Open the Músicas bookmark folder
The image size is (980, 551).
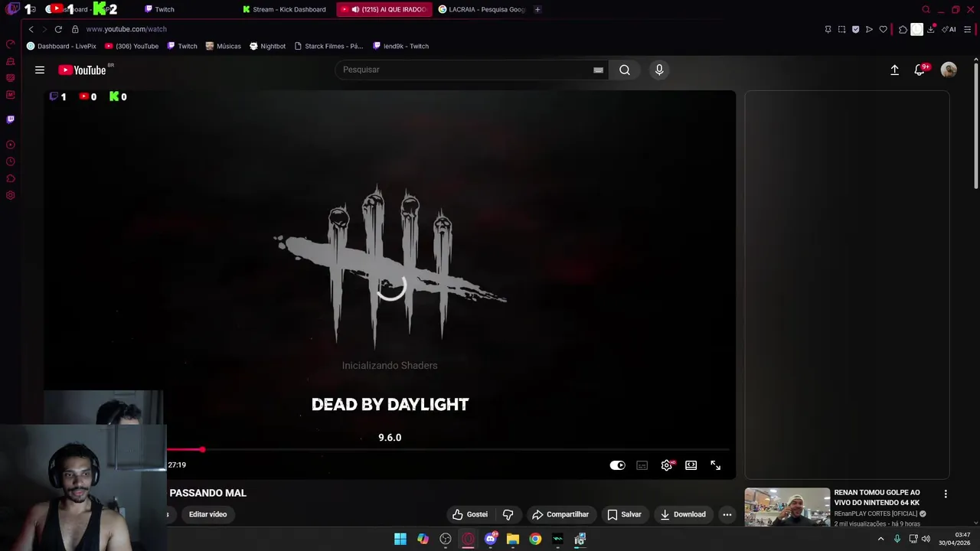pos(224,46)
